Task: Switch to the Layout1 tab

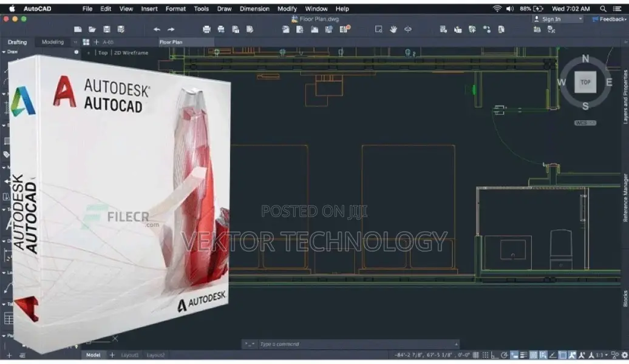Action: (x=129, y=355)
